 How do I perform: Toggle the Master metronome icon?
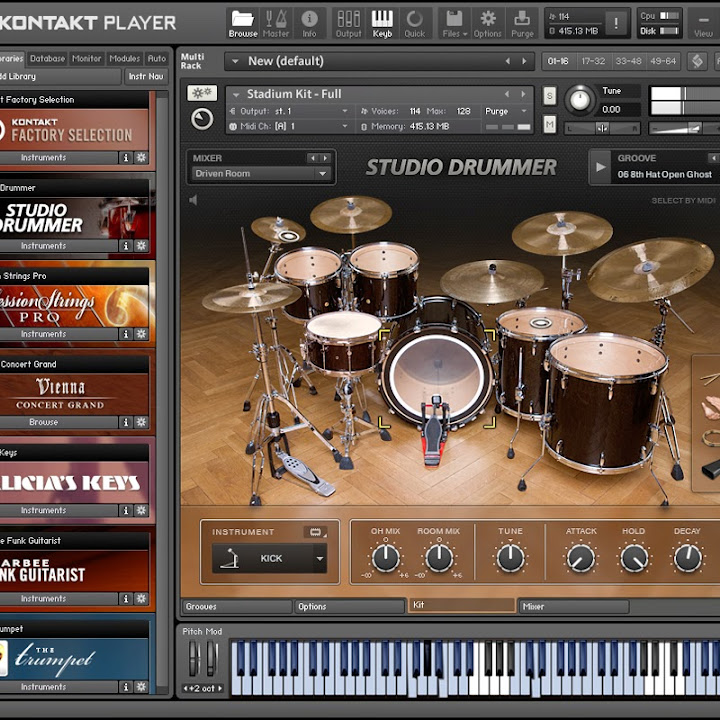pyautogui.click(x=276, y=23)
